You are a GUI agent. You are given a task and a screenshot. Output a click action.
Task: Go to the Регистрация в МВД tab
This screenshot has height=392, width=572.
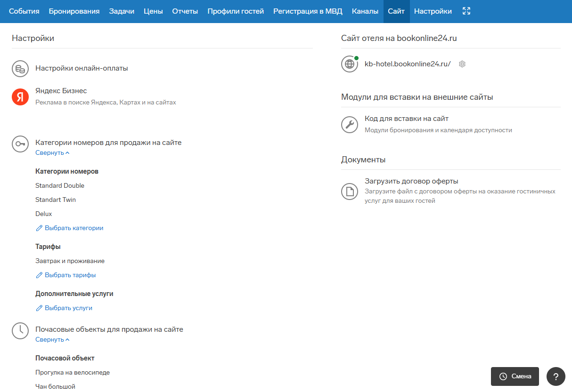308,11
